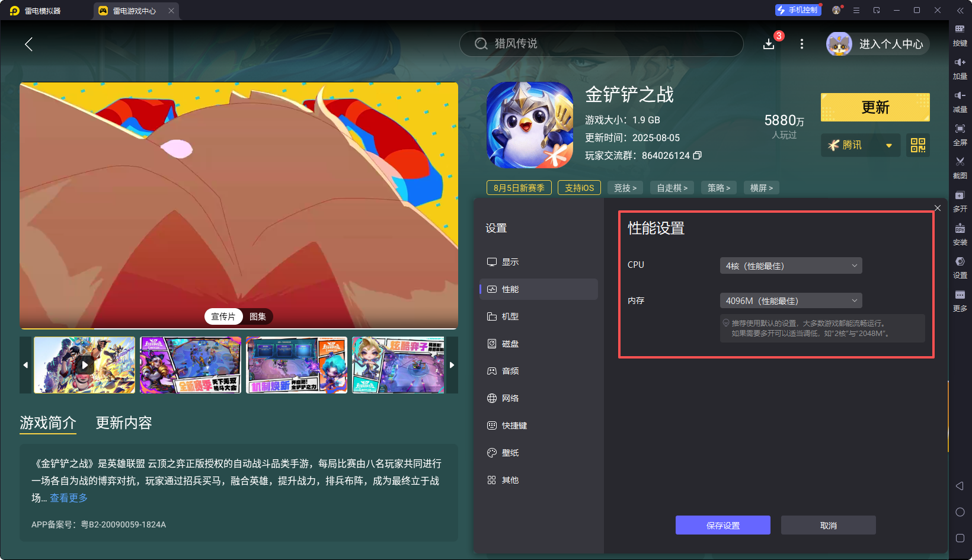Close the 雷电游戏中心 tab
This screenshot has width=972, height=560.
171,11
